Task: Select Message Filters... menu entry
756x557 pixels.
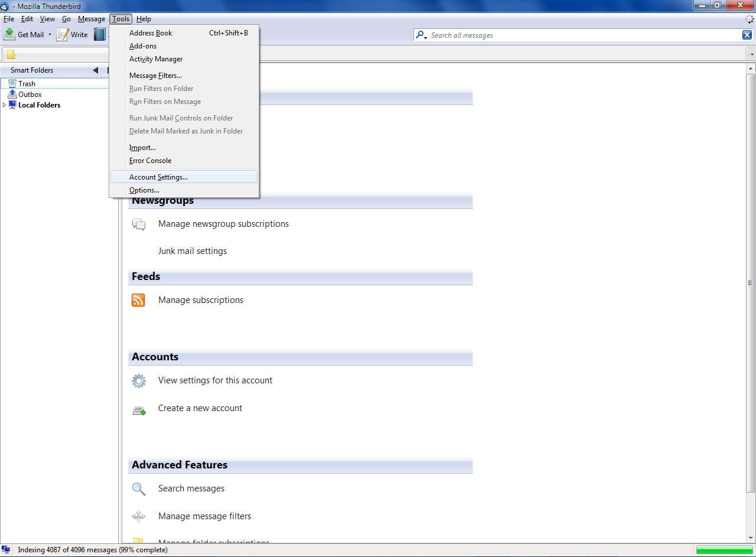Action: pos(184,76)
